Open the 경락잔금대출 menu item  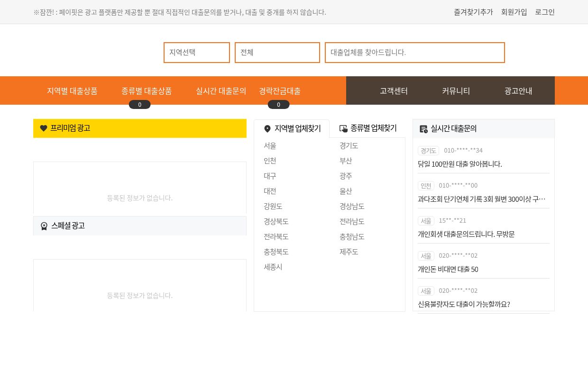click(280, 91)
